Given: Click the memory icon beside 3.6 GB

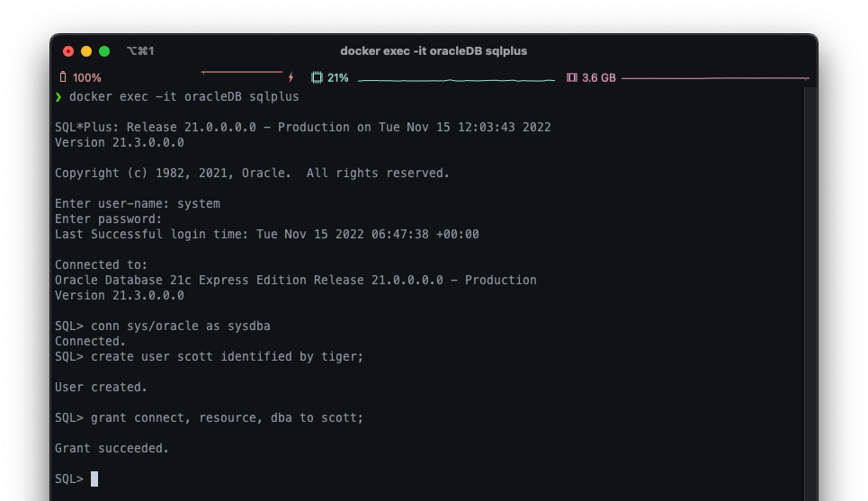Looking at the screenshot, I should pos(572,77).
